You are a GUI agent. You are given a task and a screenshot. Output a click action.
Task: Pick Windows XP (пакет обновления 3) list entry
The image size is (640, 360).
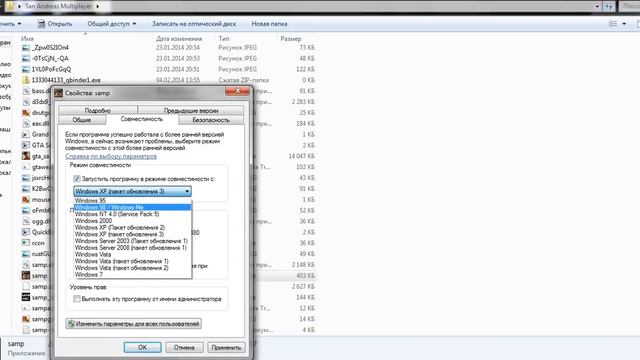pyautogui.click(x=133, y=234)
